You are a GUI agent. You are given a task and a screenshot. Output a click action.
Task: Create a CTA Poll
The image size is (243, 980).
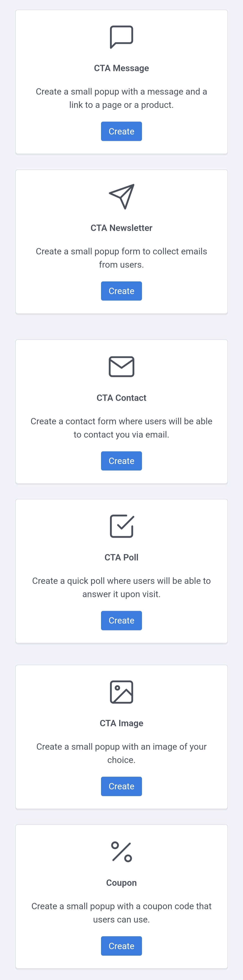coord(121,621)
